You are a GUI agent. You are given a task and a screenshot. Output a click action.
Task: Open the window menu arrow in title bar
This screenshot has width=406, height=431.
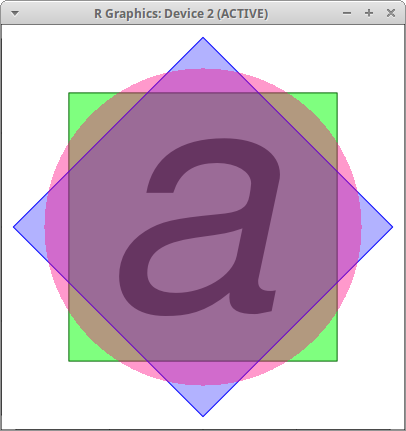tap(15, 13)
